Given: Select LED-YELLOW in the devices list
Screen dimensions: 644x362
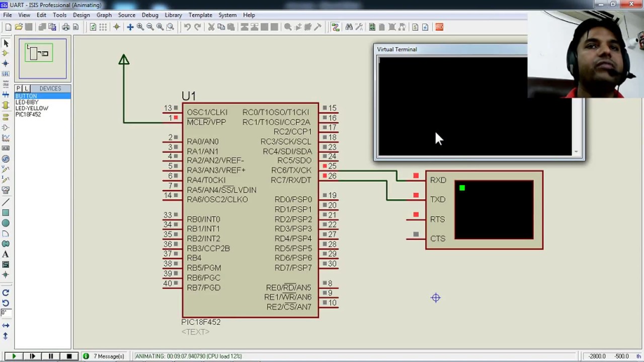Looking at the screenshot, I should click(x=32, y=108).
